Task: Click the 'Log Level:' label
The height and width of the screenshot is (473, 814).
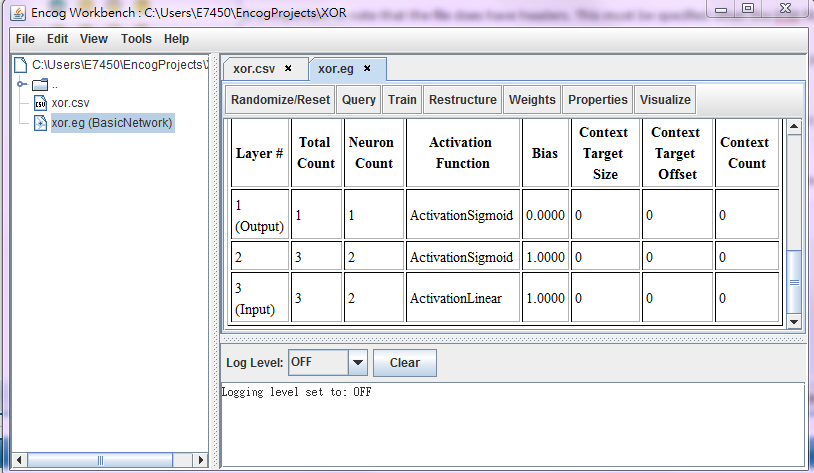Action: point(254,362)
